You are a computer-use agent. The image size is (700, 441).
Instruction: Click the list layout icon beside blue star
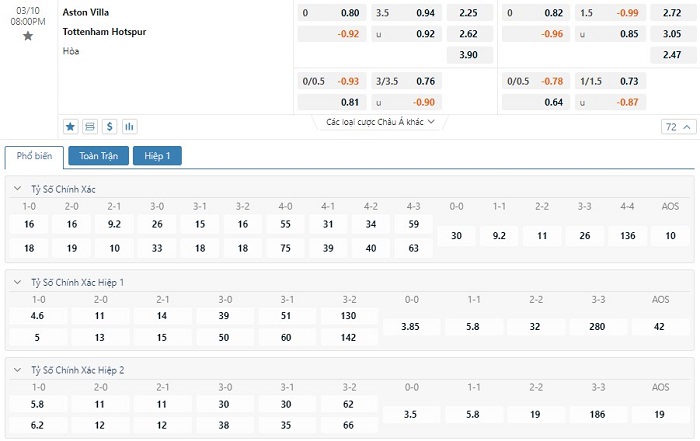pos(90,127)
